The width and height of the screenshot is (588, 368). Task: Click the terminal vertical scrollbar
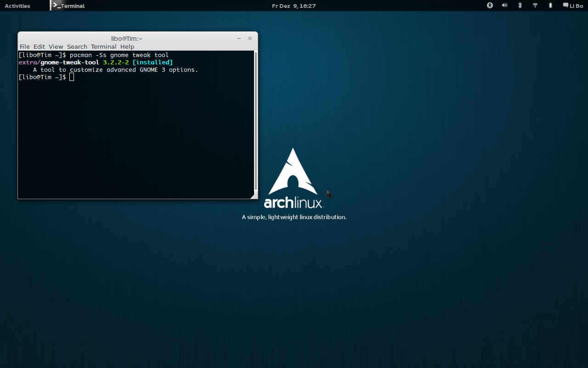(256, 121)
